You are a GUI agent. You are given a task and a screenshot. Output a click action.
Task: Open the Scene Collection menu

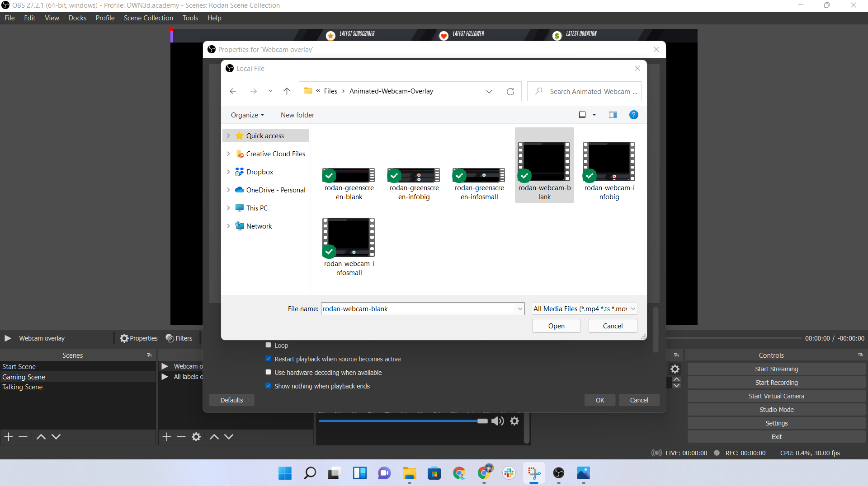(148, 18)
